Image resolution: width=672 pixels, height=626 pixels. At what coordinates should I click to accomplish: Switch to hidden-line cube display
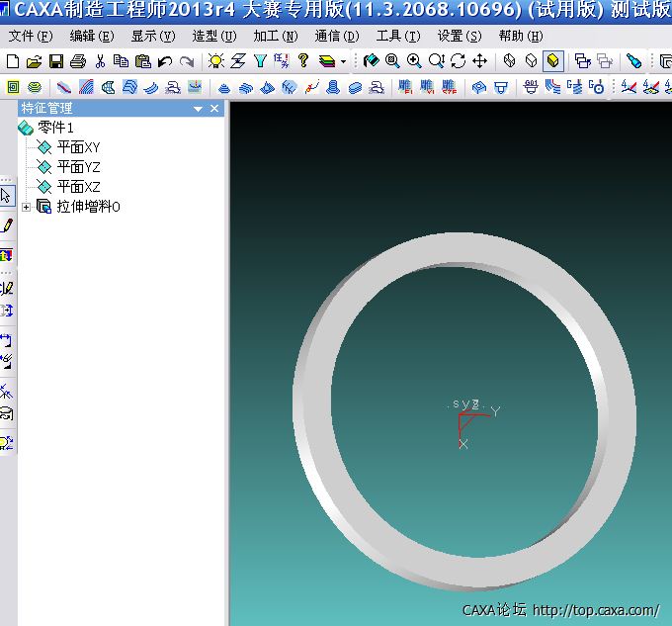tap(531, 61)
